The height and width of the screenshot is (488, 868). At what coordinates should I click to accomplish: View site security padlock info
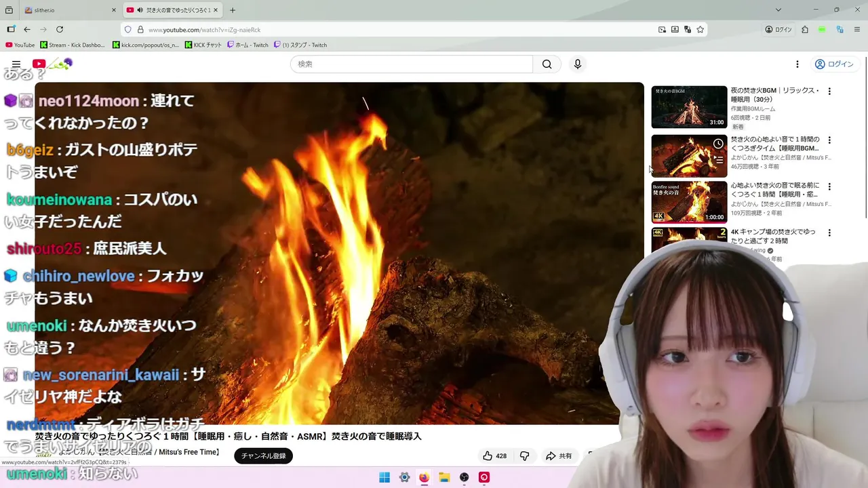pos(140,29)
